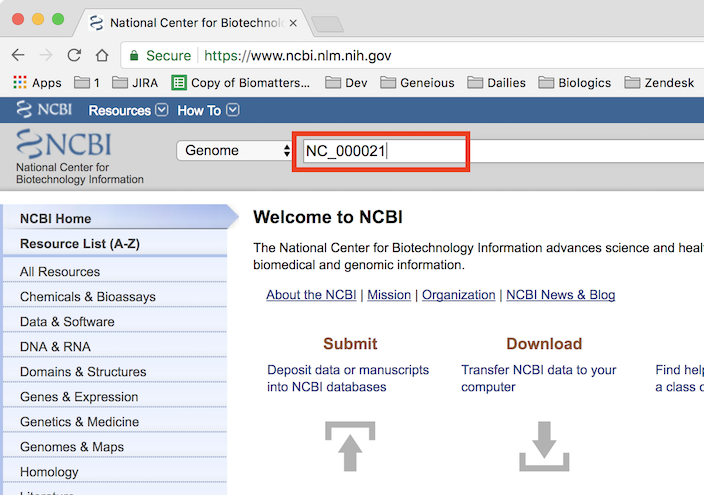The image size is (704, 495).
Task: Open Genes & Expression category
Action: 115,397
